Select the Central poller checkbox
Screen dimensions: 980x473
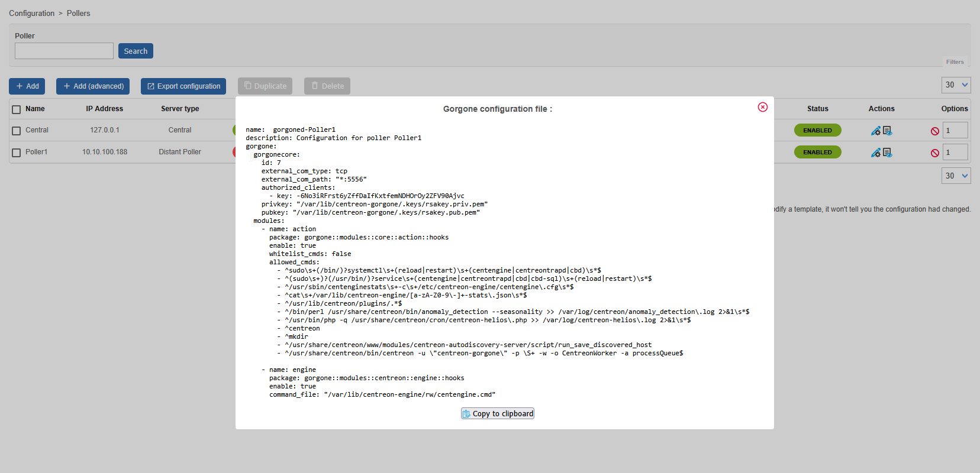(x=17, y=131)
